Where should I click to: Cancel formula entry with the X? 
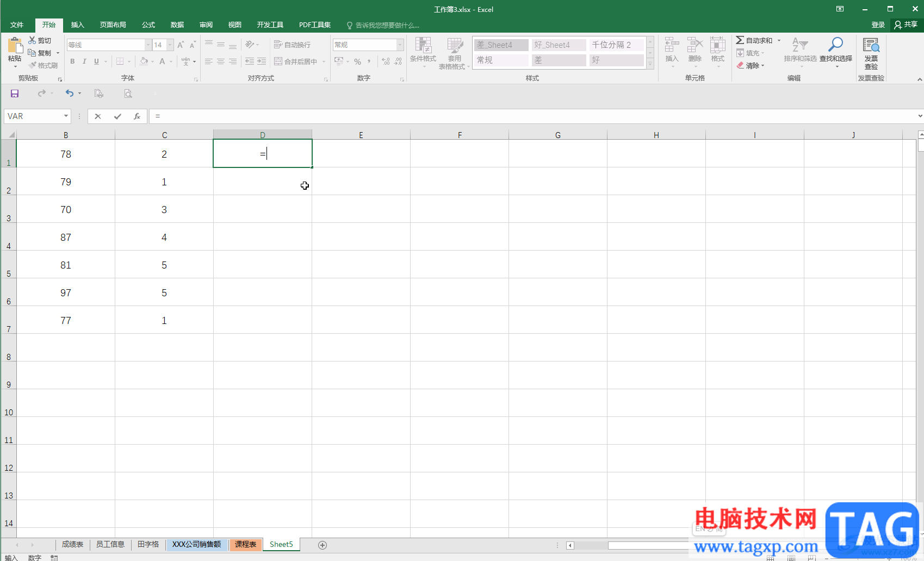[98, 116]
